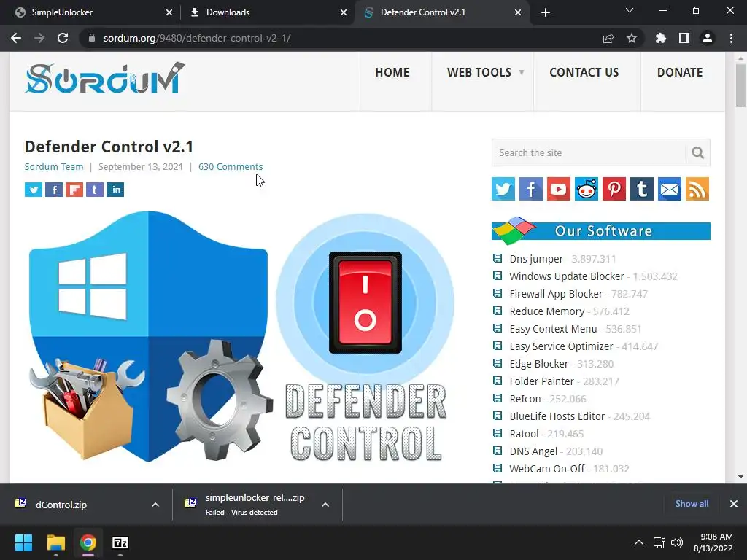Open Easy Context Menu link
This screenshot has height=560, width=747.
tap(553, 329)
